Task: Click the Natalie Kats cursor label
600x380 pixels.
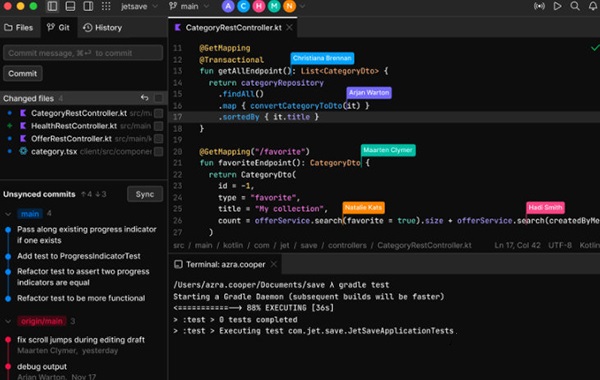Action: pos(364,207)
